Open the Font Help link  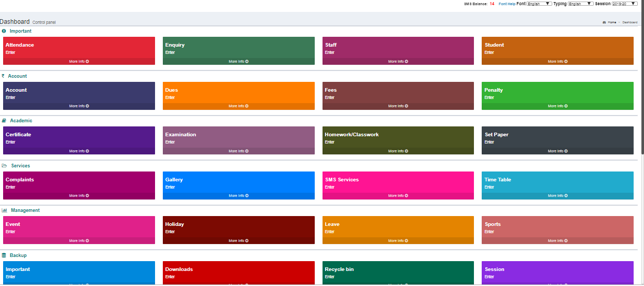(x=507, y=4)
